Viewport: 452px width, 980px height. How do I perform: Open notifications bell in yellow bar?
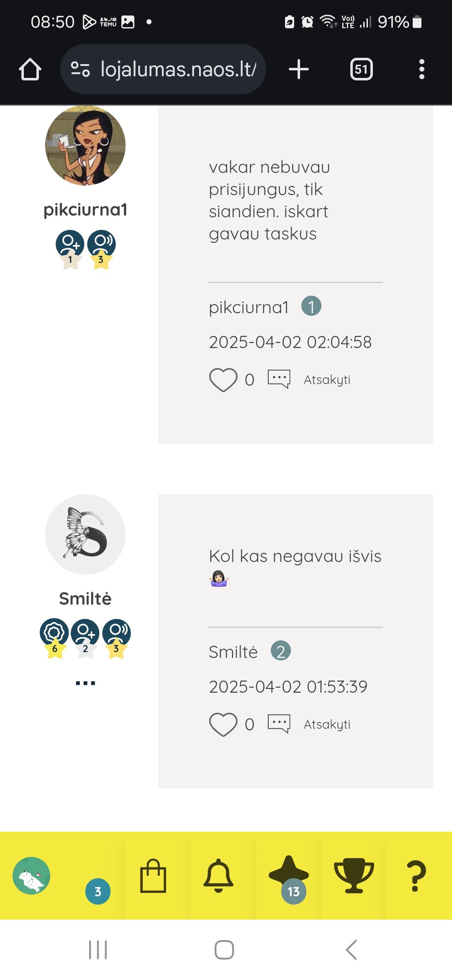tap(218, 876)
